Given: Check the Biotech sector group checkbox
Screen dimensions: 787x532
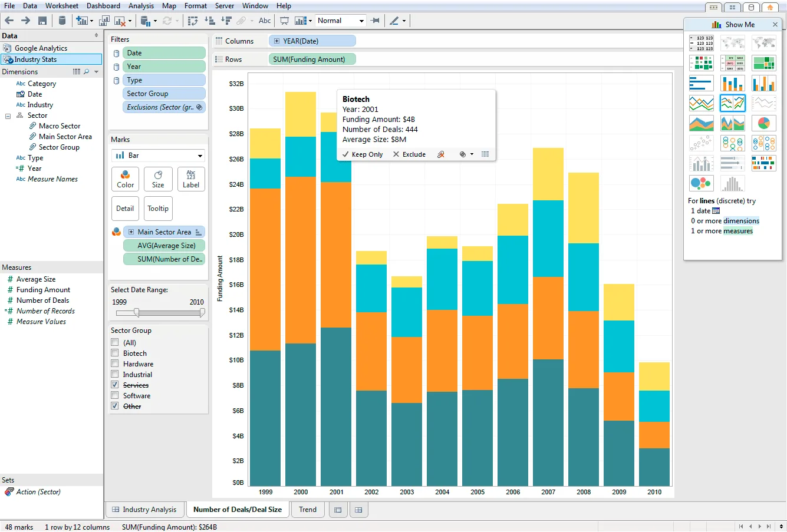Looking at the screenshot, I should tap(115, 353).
